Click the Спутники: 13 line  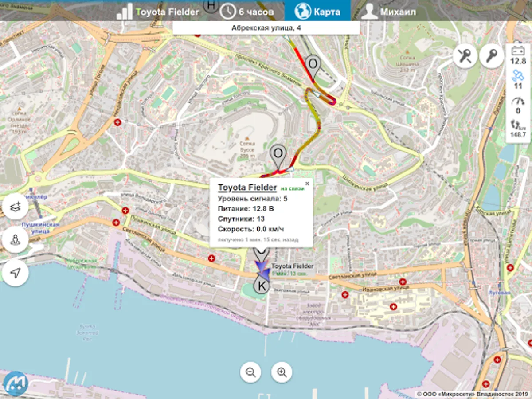pyautogui.click(x=241, y=219)
